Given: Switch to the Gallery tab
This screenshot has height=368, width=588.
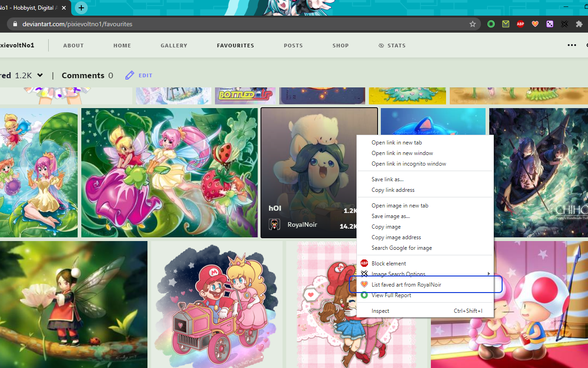Looking at the screenshot, I should (174, 46).
